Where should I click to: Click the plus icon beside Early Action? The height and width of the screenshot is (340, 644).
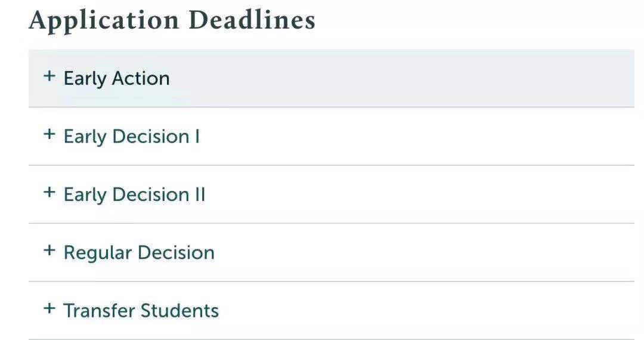pos(49,76)
